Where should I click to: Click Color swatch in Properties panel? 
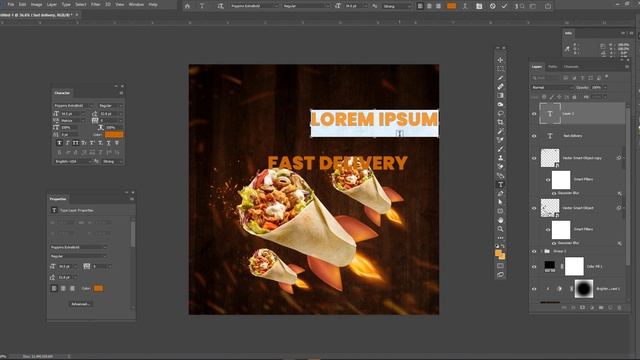98,288
